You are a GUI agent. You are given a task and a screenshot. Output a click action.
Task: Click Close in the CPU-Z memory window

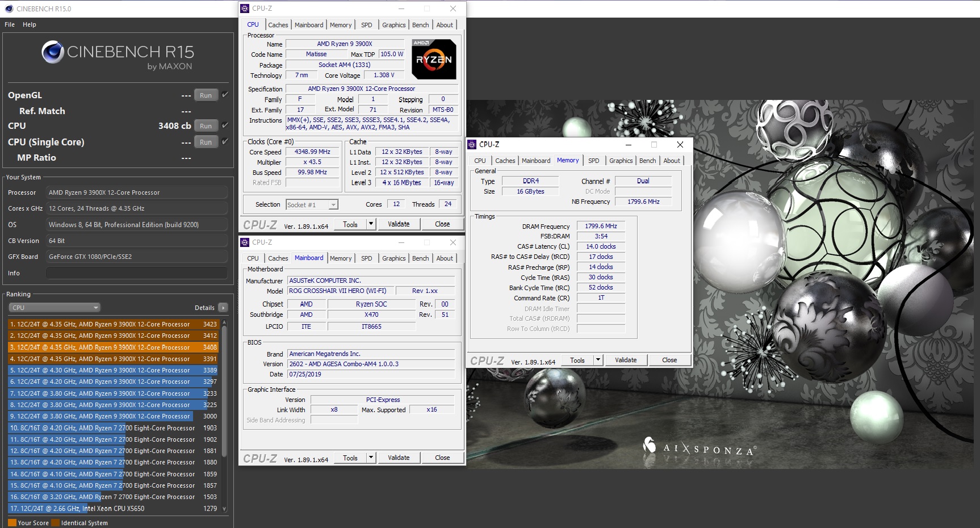click(669, 360)
